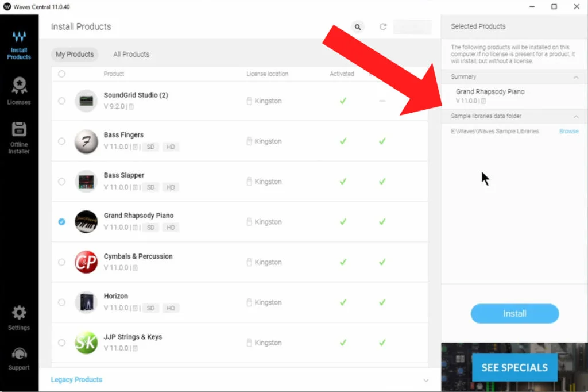The width and height of the screenshot is (588, 392).
Task: Click the Kingston license location for Horizon
Action: [x=264, y=302]
